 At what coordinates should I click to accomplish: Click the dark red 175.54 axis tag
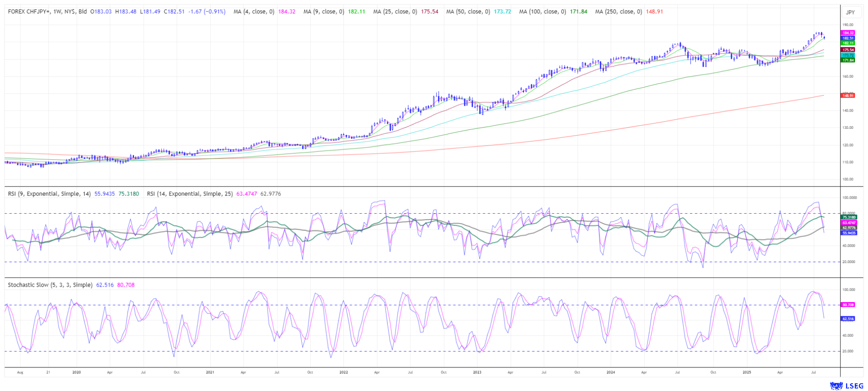coord(848,50)
